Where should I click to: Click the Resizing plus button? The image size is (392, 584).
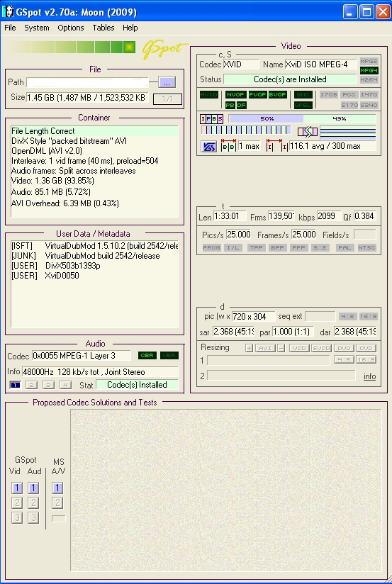[x=249, y=348]
